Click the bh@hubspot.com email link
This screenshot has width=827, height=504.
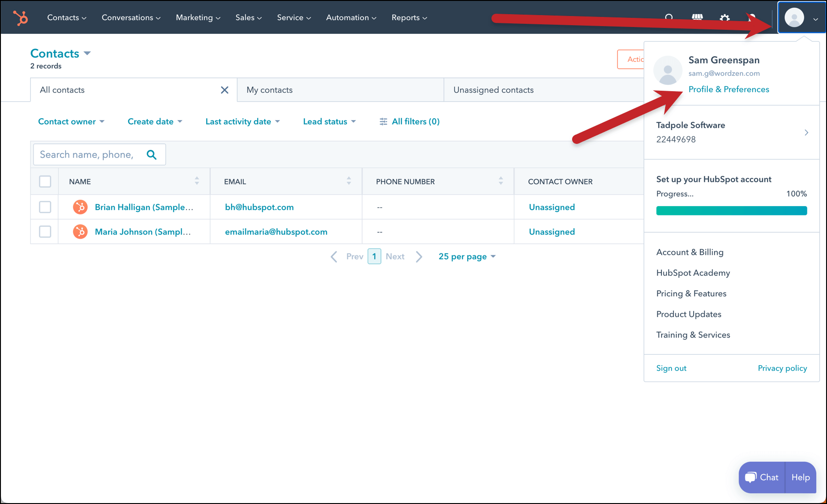tap(259, 207)
